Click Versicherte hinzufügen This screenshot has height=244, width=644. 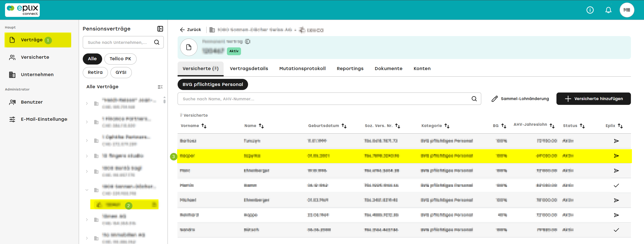tap(593, 99)
